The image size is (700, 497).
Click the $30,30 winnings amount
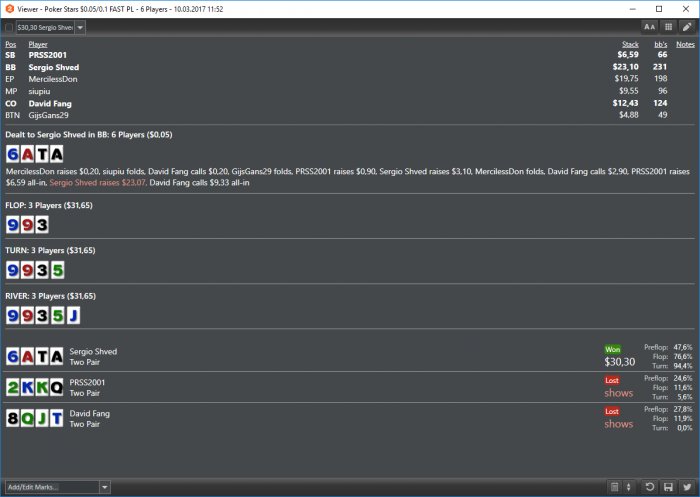point(620,362)
